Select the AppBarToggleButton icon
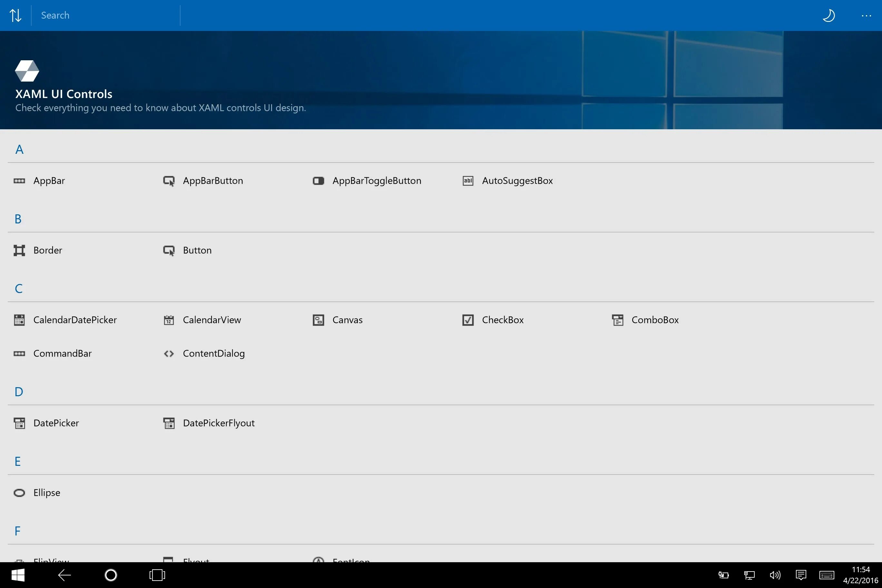The height and width of the screenshot is (588, 882). [x=318, y=181]
